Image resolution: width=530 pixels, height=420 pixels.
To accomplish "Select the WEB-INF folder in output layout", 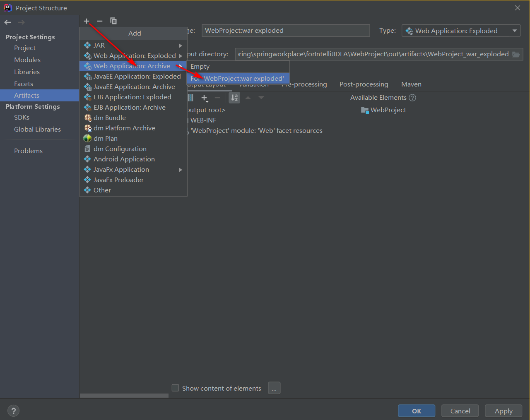I will point(203,120).
